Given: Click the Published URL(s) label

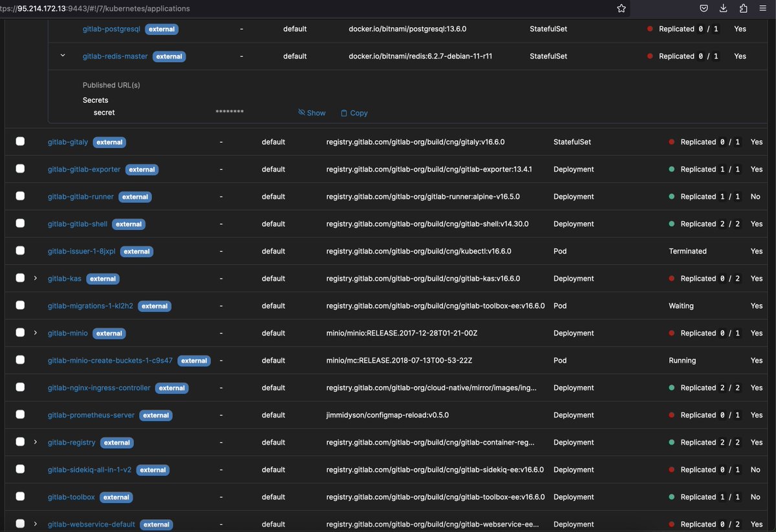Looking at the screenshot, I should [x=111, y=85].
